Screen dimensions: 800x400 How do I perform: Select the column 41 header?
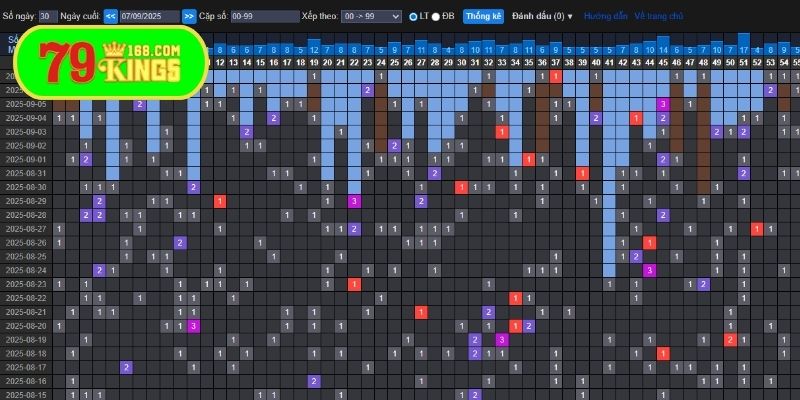(609, 62)
